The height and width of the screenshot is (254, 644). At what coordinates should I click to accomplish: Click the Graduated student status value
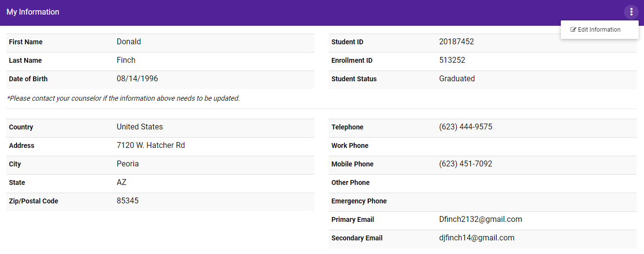457,79
